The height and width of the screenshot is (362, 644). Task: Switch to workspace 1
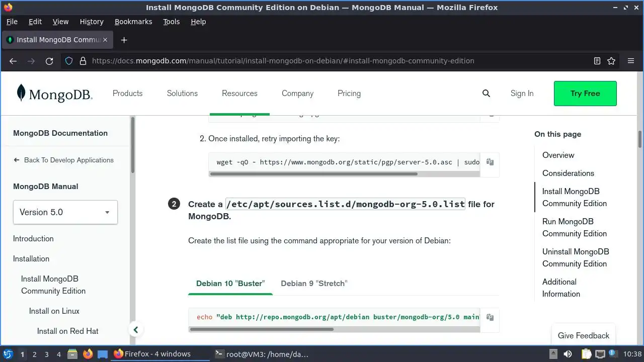coord(22,354)
